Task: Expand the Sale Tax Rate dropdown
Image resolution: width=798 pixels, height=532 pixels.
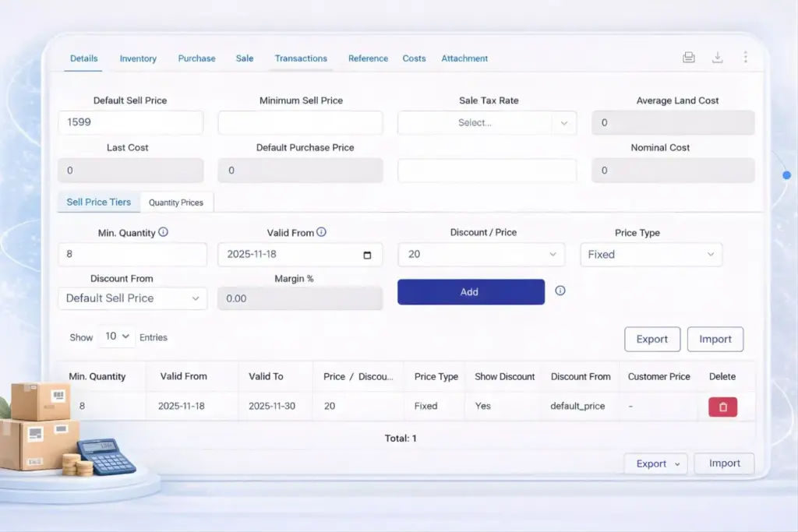Action: point(564,122)
